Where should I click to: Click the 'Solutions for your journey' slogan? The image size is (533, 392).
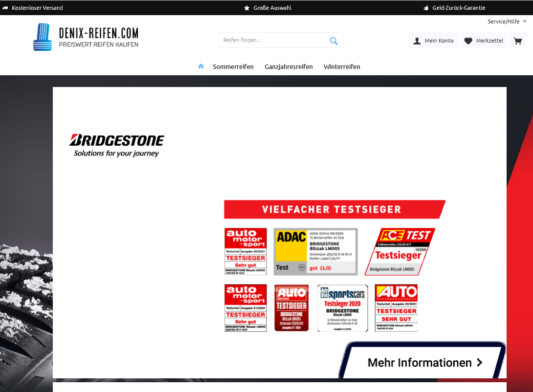pyautogui.click(x=116, y=153)
